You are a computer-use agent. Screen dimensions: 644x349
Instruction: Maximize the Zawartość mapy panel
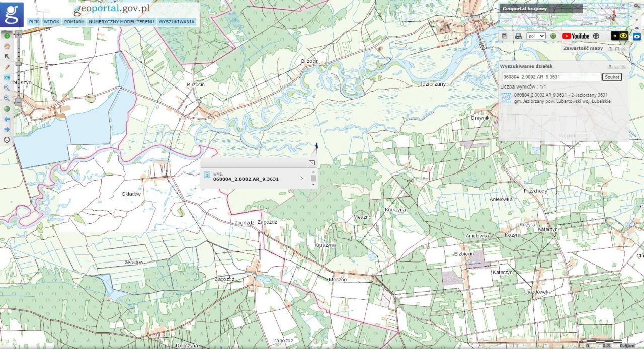617,49
